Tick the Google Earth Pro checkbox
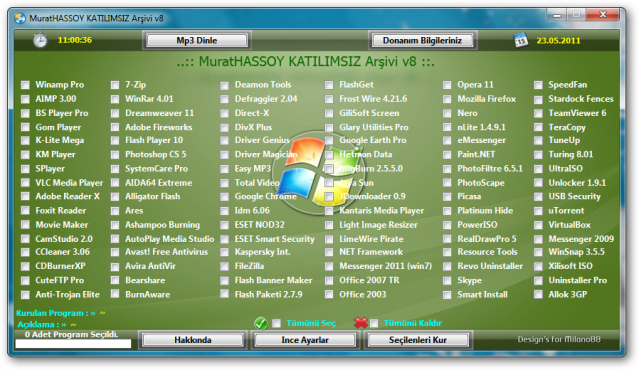The width and height of the screenshot is (639, 370). click(x=329, y=141)
